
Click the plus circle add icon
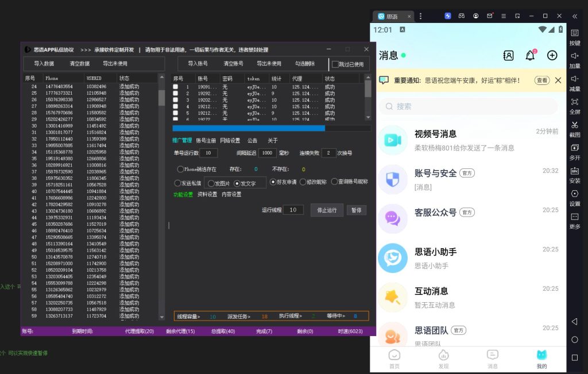[x=552, y=55]
